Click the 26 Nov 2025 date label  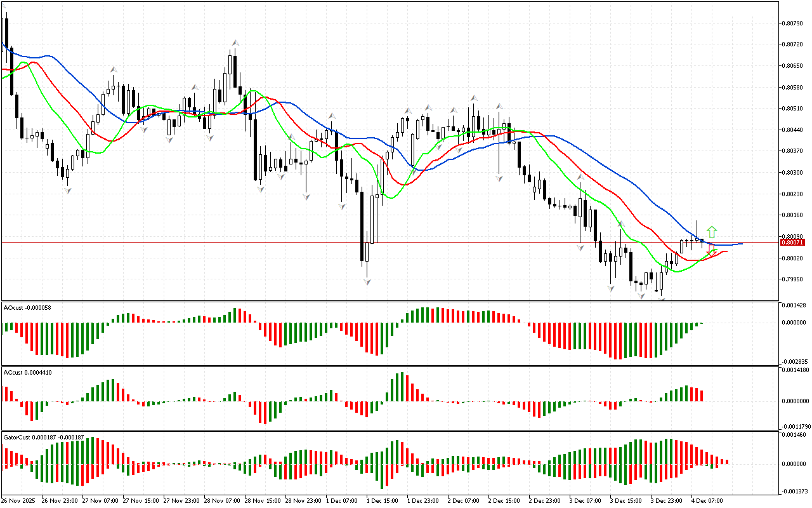tap(19, 500)
